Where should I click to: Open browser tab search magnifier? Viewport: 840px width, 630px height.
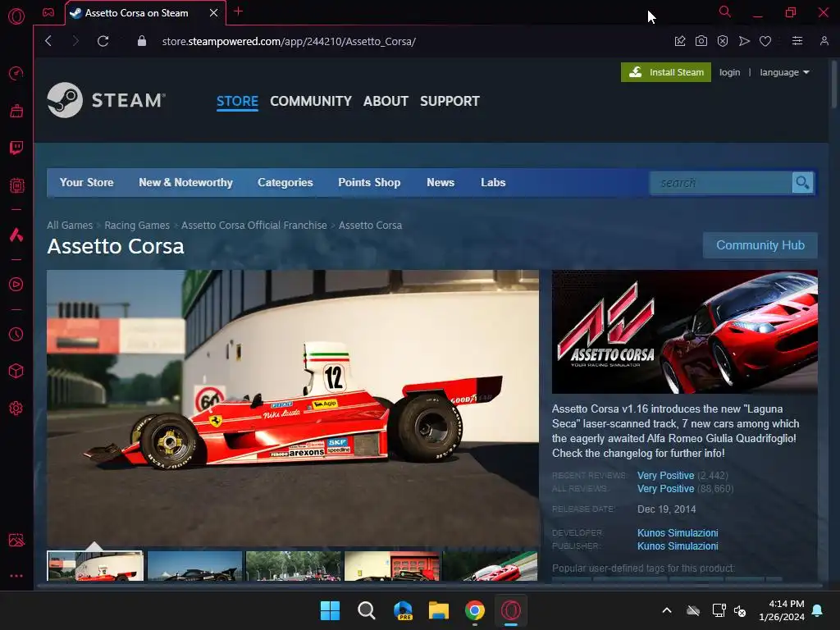coord(725,11)
